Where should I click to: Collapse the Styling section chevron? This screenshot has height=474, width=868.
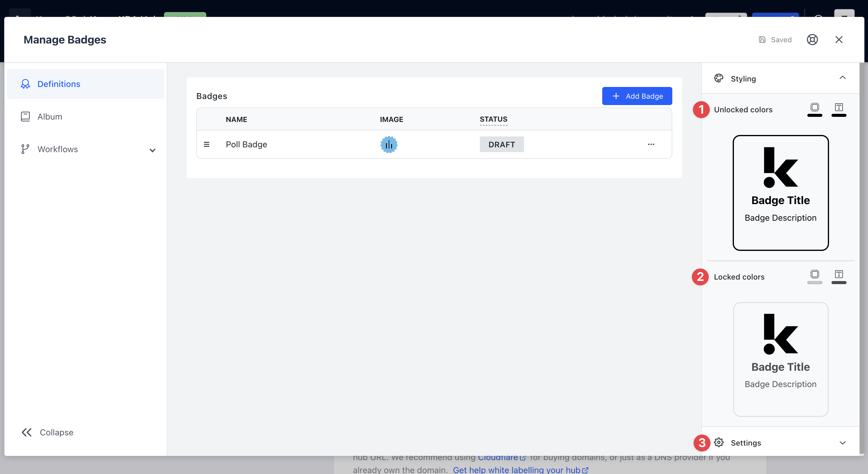pos(842,78)
